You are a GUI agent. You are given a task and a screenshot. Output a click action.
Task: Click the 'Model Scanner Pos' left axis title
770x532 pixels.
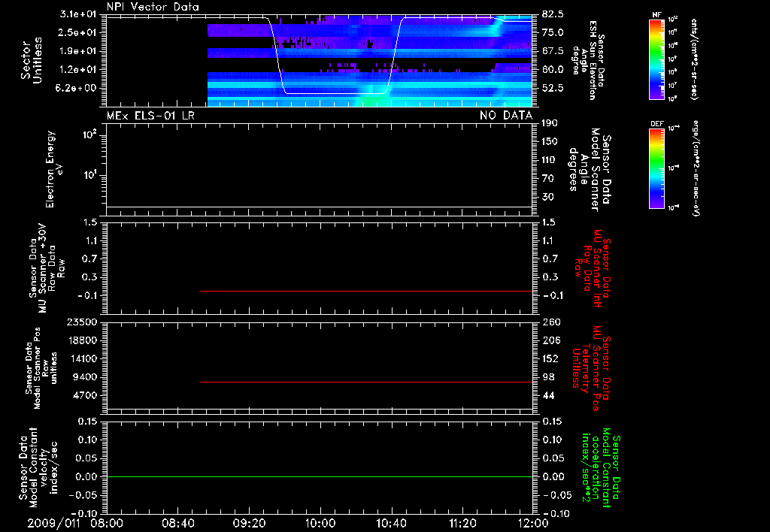41,368
